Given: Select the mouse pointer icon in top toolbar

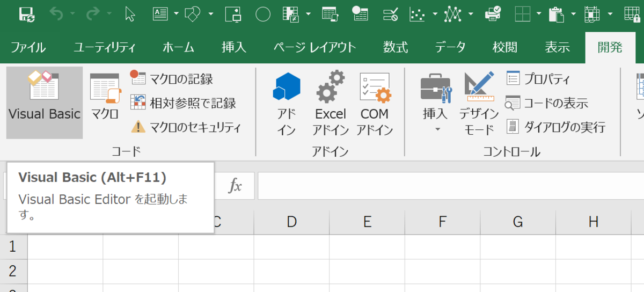Looking at the screenshot, I should [x=130, y=14].
